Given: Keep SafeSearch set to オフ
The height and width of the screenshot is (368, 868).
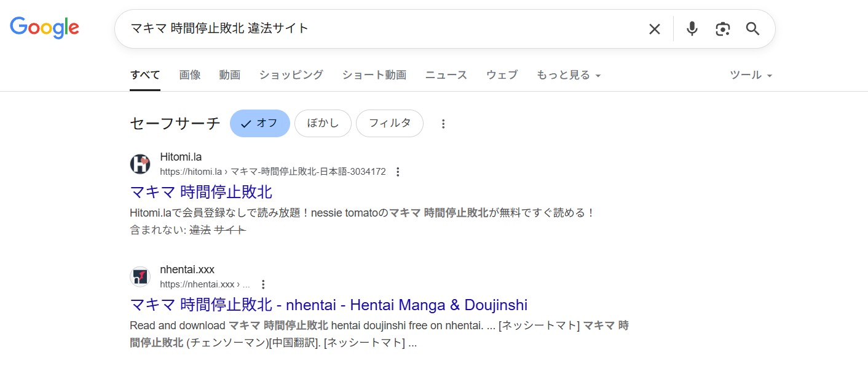Looking at the screenshot, I should coord(259,123).
